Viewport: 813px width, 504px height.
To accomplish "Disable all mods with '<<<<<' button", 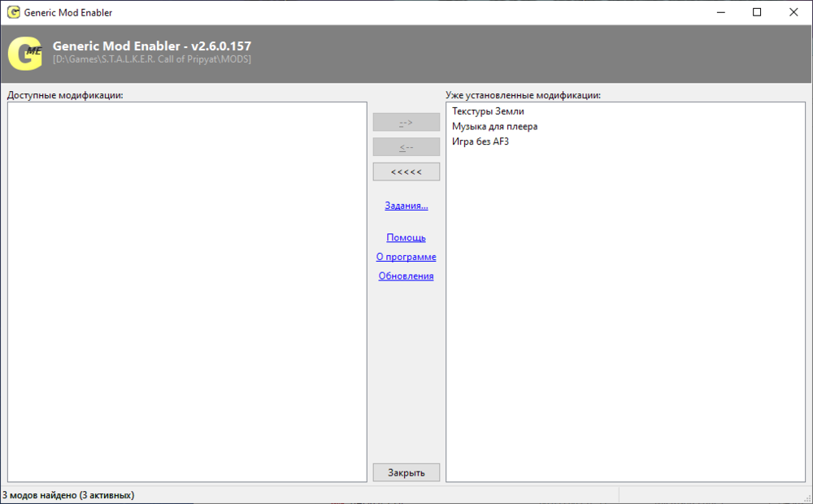I will 406,172.
